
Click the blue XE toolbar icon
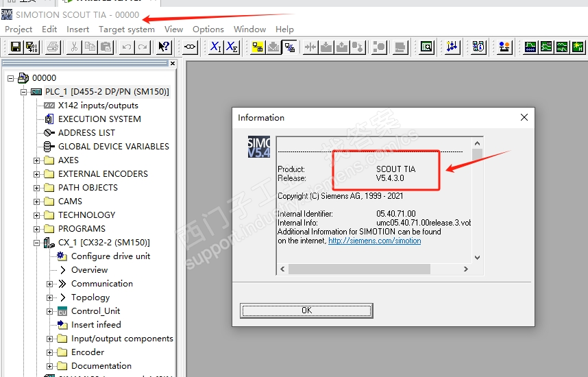232,47
